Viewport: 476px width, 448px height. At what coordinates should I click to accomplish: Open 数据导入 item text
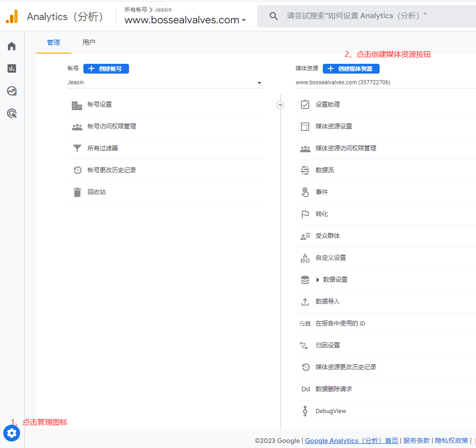(327, 301)
